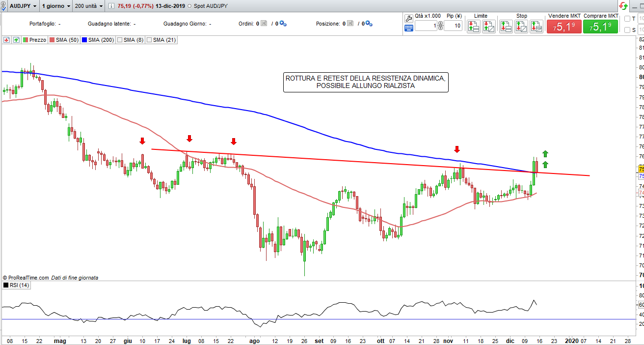Click the chain link between quantity and pip
This screenshot has height=345, width=644.
[x=440, y=26]
